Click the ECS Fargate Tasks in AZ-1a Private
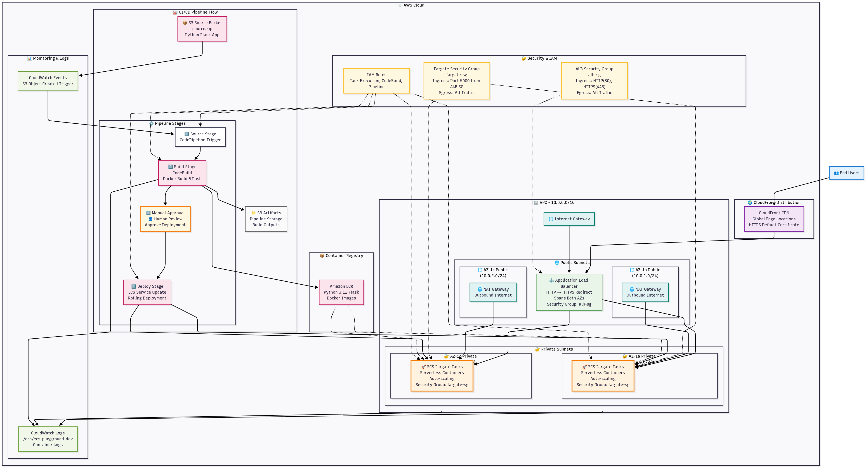868x469 pixels. (x=603, y=376)
